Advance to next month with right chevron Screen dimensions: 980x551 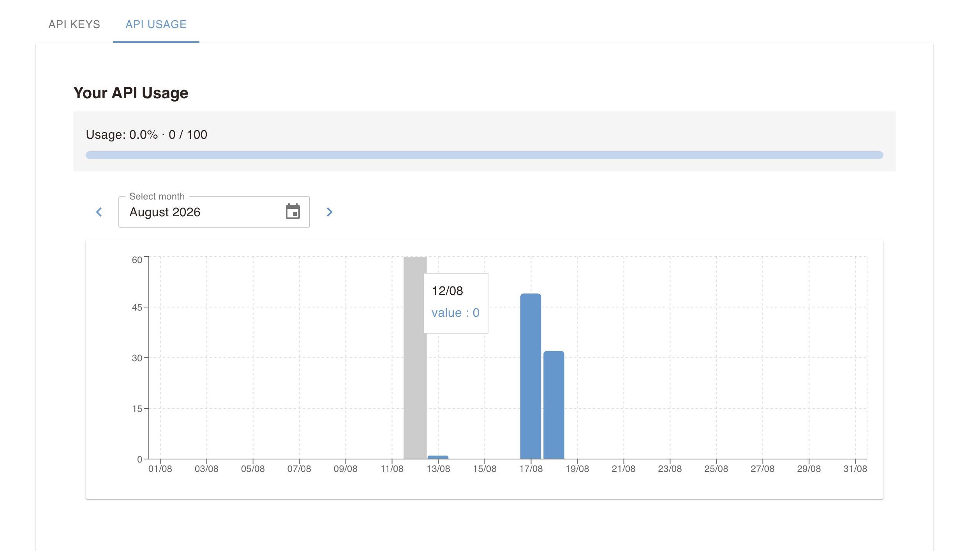pyautogui.click(x=330, y=212)
